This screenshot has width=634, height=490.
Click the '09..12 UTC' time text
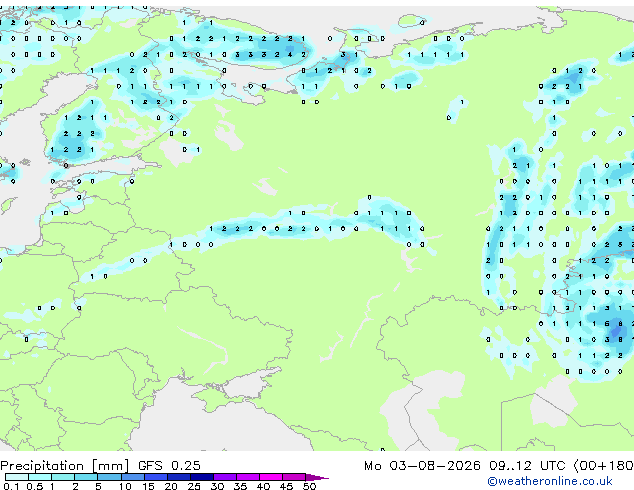tap(527, 465)
